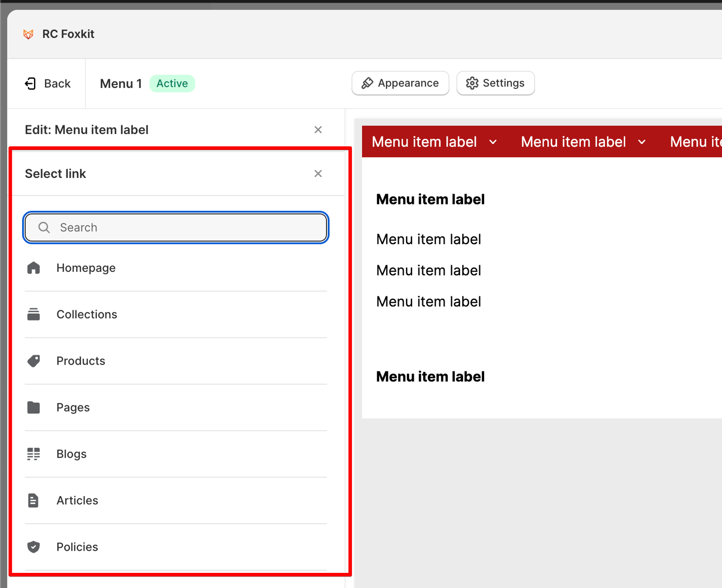Click first bold Menu item label heading
722x588 pixels.
point(430,199)
